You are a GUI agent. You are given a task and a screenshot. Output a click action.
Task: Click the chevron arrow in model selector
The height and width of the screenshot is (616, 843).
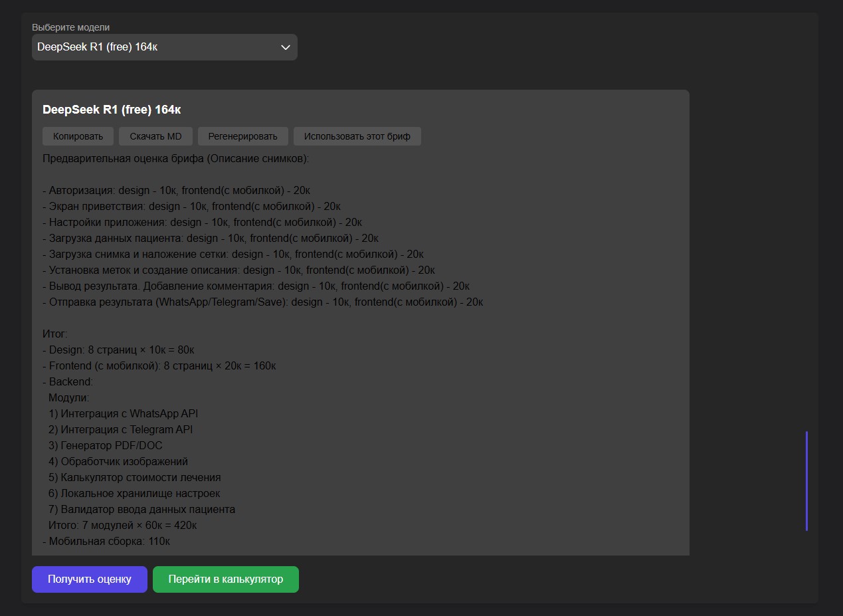click(286, 47)
